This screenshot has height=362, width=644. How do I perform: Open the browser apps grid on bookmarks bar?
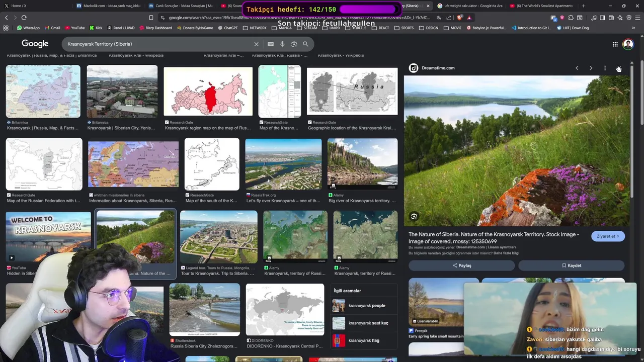[6, 28]
